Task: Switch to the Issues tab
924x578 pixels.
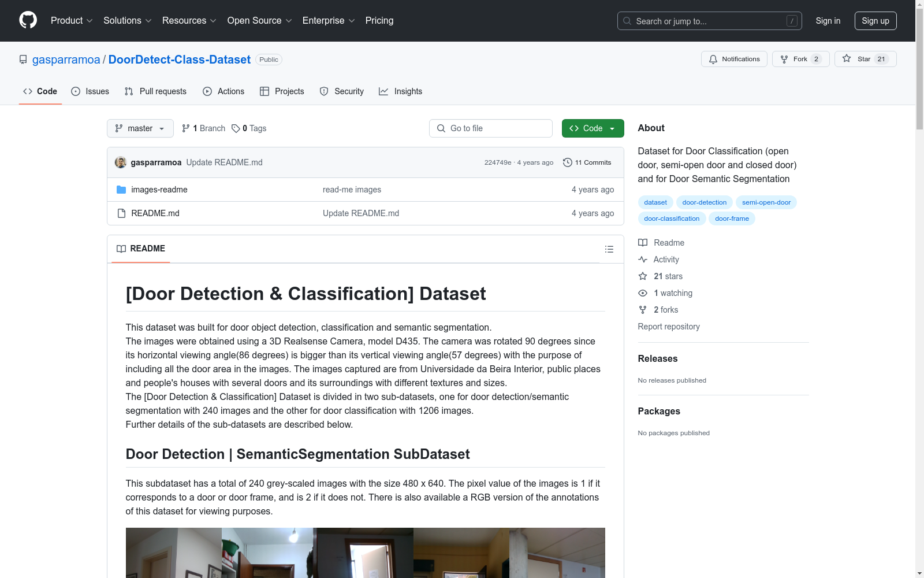Action: click(x=90, y=91)
